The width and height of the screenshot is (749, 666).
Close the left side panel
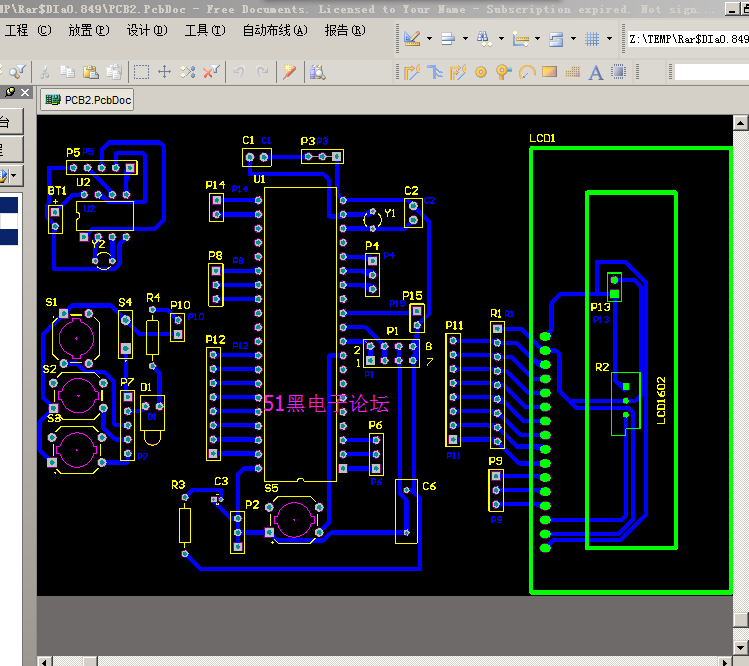coord(23,91)
